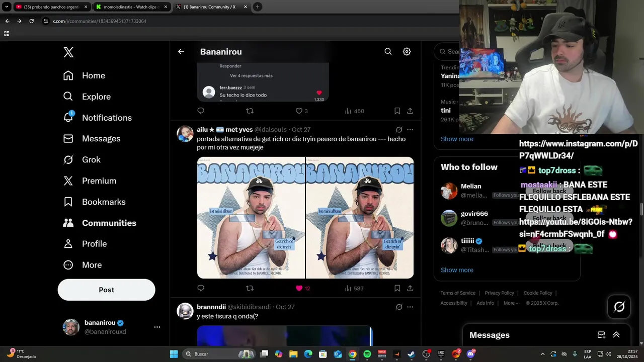Open the Privacy Policy link

[499, 293]
